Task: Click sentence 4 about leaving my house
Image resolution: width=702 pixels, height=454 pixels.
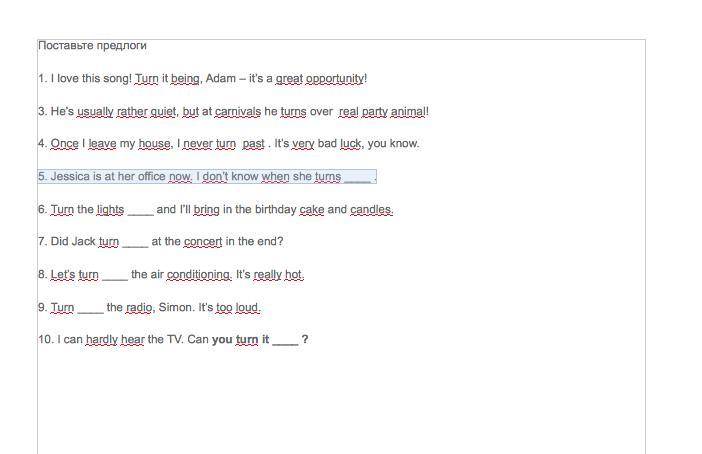Action: (x=229, y=144)
